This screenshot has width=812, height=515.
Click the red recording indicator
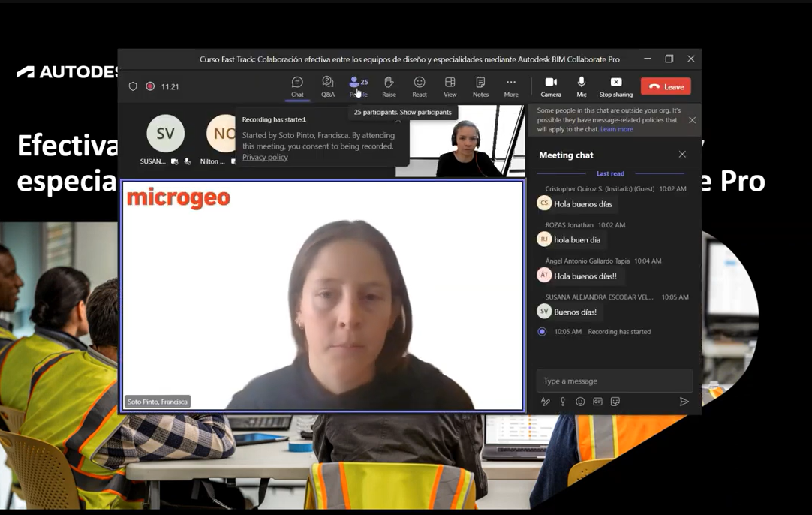(x=150, y=86)
